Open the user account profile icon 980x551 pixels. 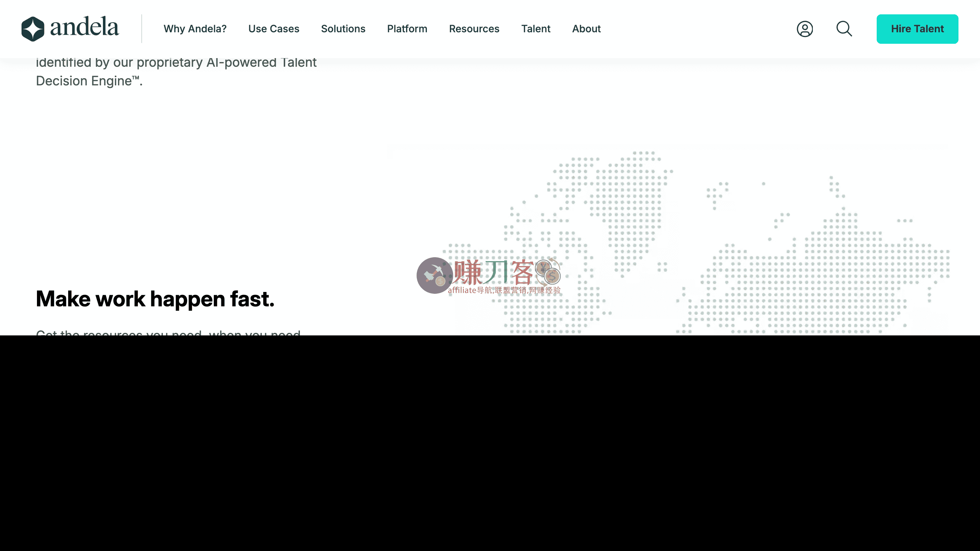pyautogui.click(x=805, y=29)
